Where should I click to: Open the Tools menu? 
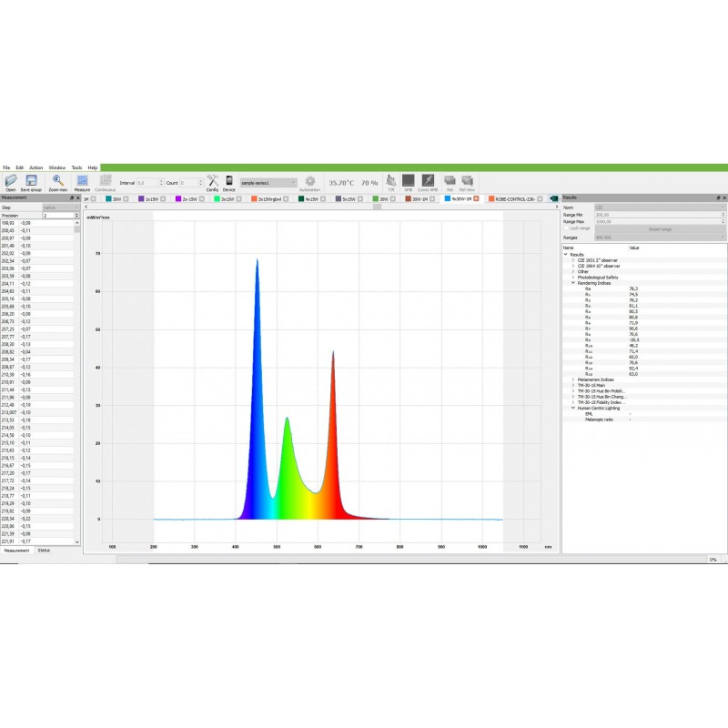point(76,167)
